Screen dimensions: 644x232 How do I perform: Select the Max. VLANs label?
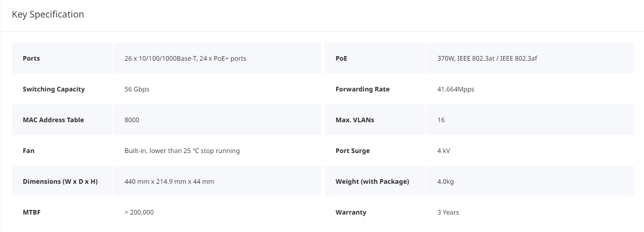355,120
